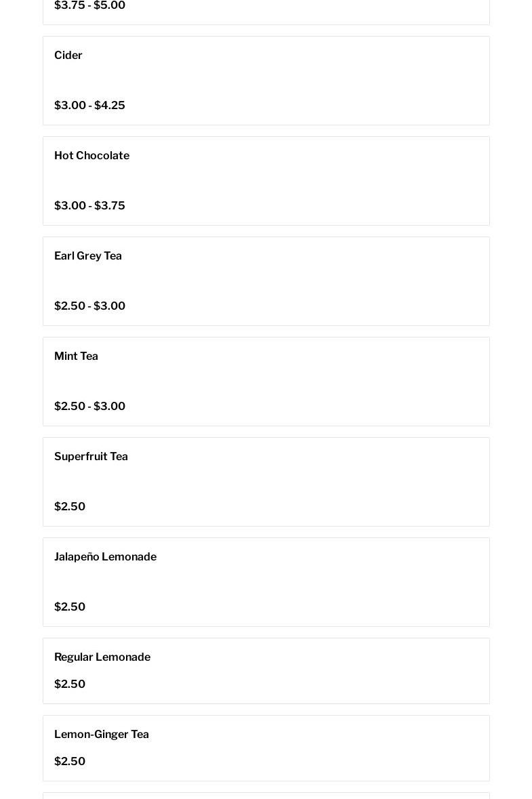The width and height of the screenshot is (532, 799).
Task: Click the $3.75 - $5.00 price at top
Action: coord(89,6)
